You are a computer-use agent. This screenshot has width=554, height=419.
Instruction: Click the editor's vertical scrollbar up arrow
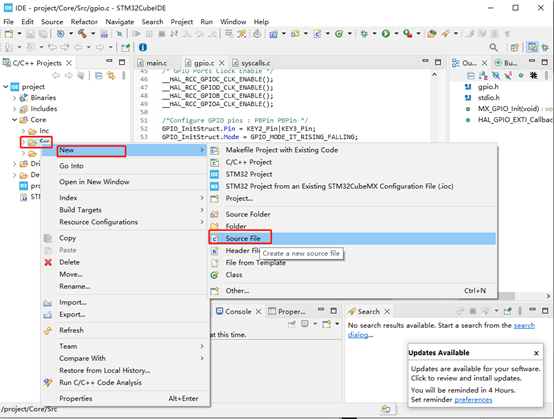point(434,75)
